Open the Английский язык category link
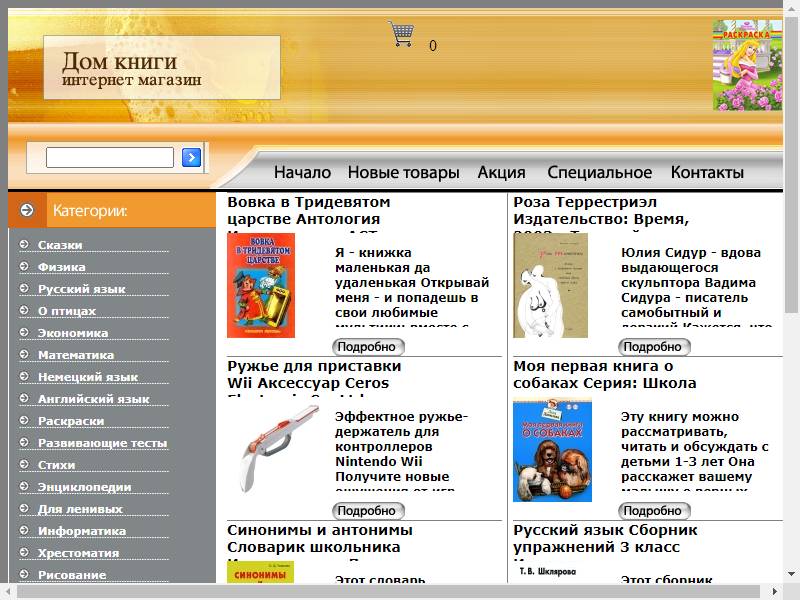Viewport: 800px width, 600px height. (x=94, y=398)
